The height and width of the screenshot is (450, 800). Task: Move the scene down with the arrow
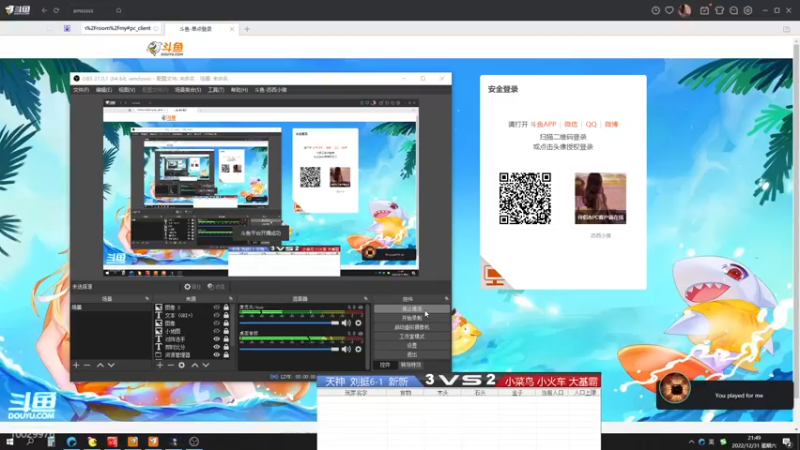[111, 365]
